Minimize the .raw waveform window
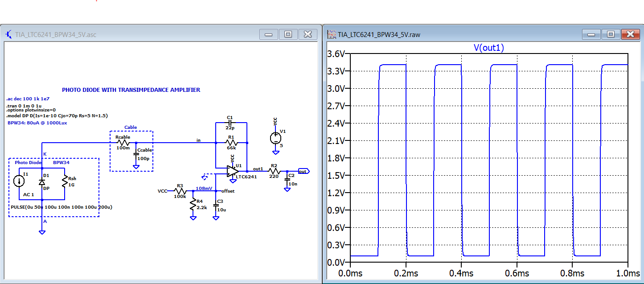 (x=591, y=34)
